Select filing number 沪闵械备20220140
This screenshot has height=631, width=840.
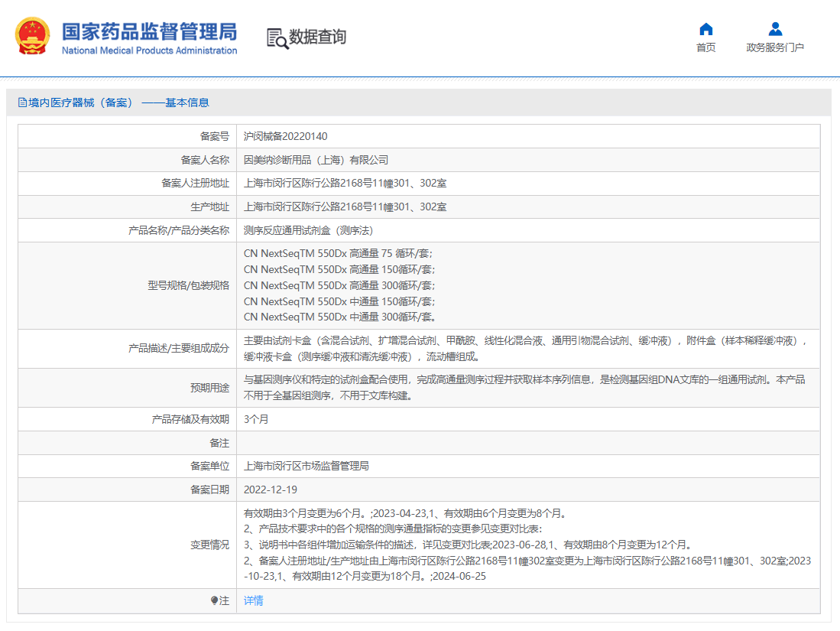pos(286,136)
